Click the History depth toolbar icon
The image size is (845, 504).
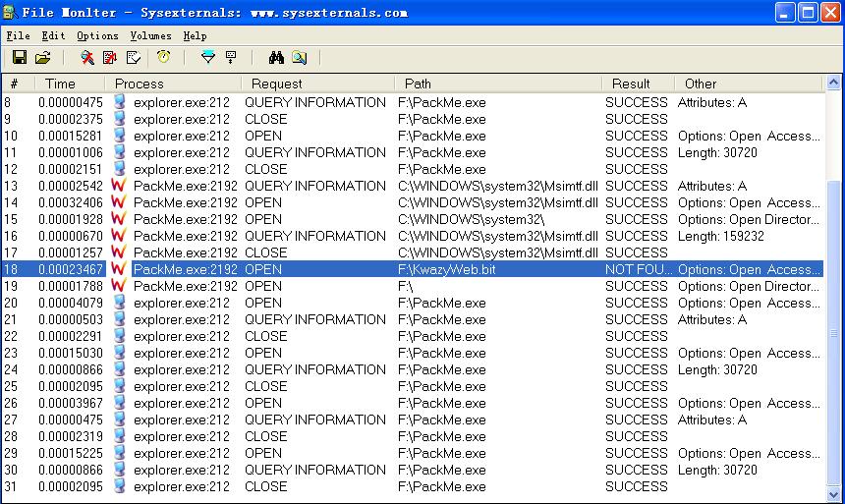click(x=231, y=57)
